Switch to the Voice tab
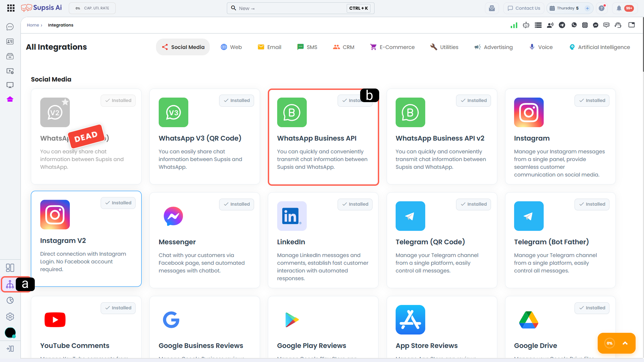This screenshot has width=644, height=362. (x=541, y=47)
